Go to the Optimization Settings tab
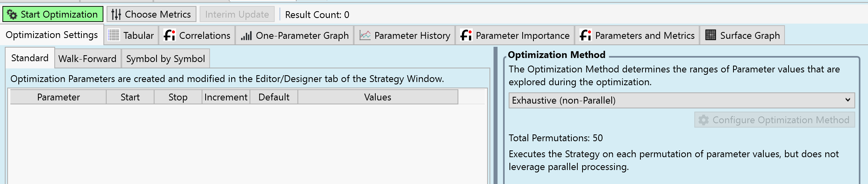The image size is (868, 184). coord(52,35)
